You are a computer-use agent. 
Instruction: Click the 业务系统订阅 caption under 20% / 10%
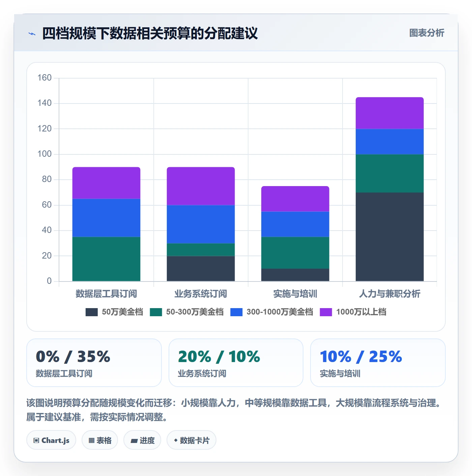(x=202, y=374)
